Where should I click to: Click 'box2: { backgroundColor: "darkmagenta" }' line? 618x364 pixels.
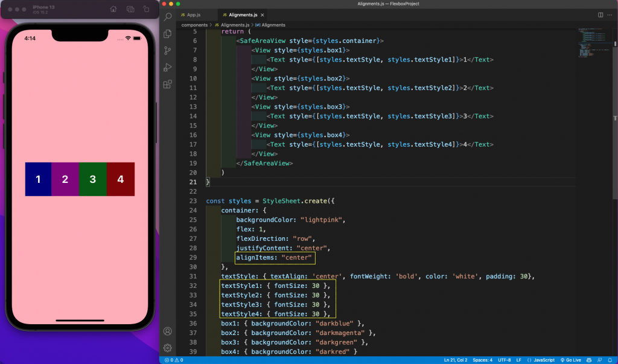[298, 333]
